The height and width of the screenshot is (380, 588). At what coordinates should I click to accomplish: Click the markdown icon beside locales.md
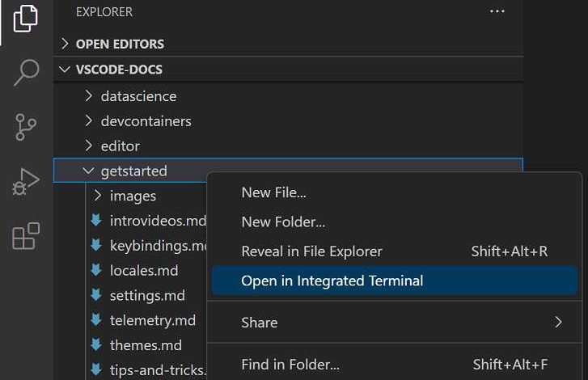pos(96,271)
